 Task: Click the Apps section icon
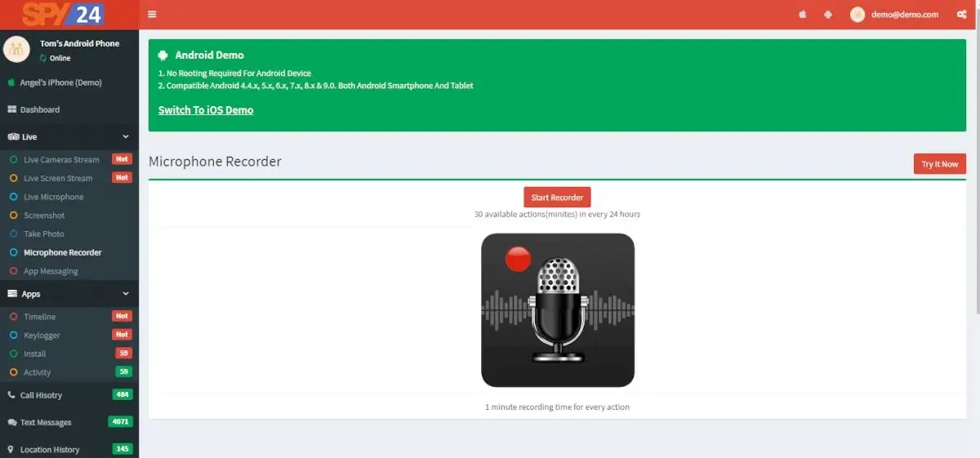[12, 294]
